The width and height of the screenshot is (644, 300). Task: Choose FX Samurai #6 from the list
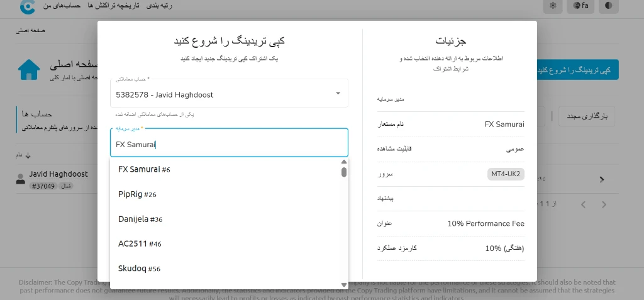click(226, 169)
